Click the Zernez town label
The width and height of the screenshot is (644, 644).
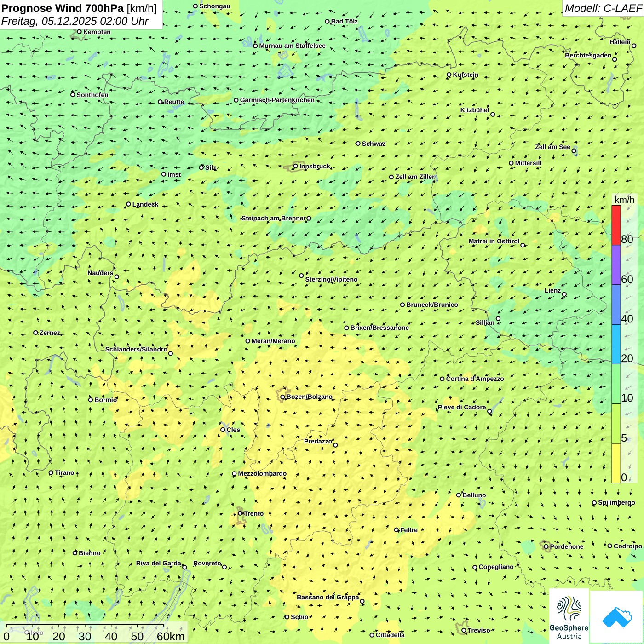point(50,333)
